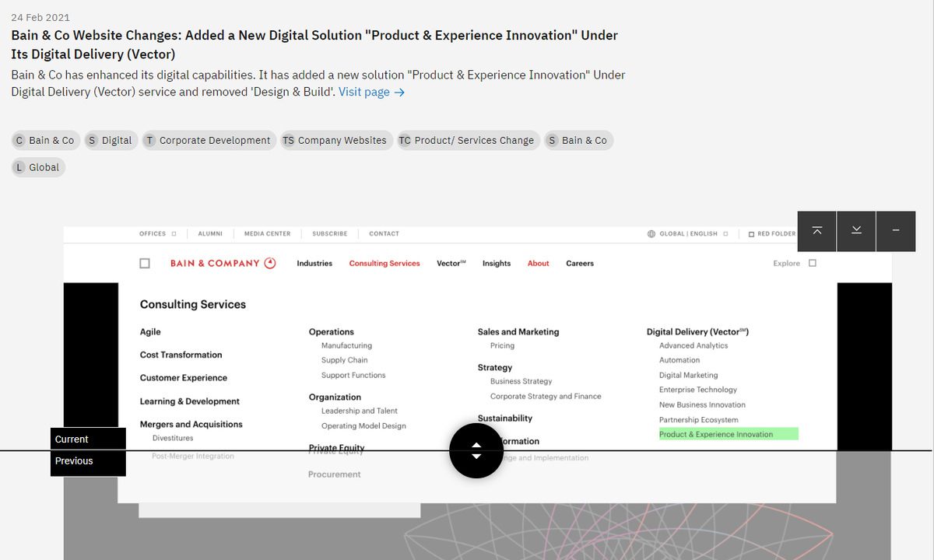
Task: Click the highlighted Product & Experience Innovation link
Action: 716,435
